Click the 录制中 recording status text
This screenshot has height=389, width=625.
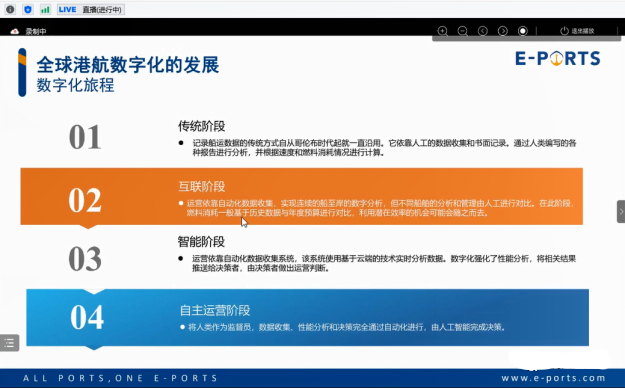click(x=36, y=31)
